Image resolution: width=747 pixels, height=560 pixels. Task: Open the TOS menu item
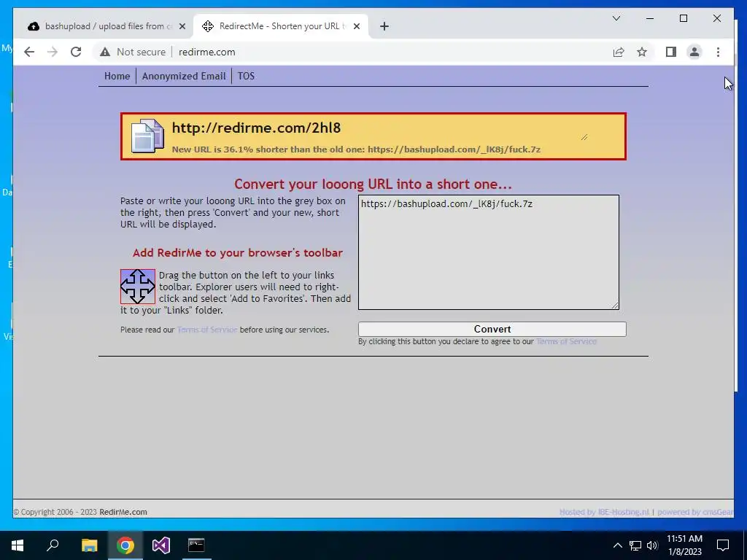click(x=247, y=76)
